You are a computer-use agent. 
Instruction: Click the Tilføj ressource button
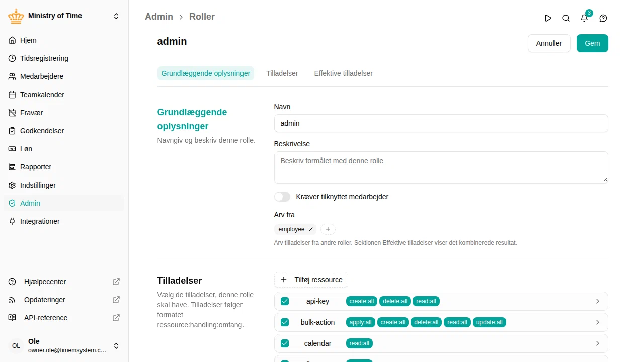[x=311, y=280]
